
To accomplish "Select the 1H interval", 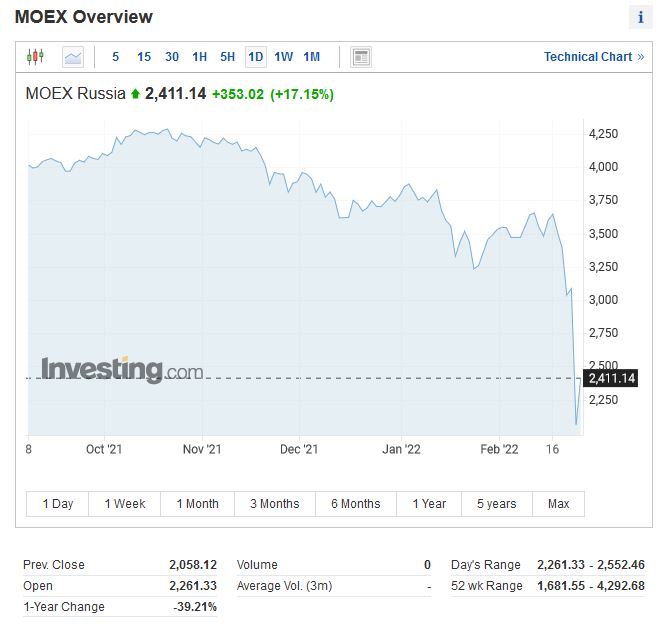I will (x=200, y=57).
